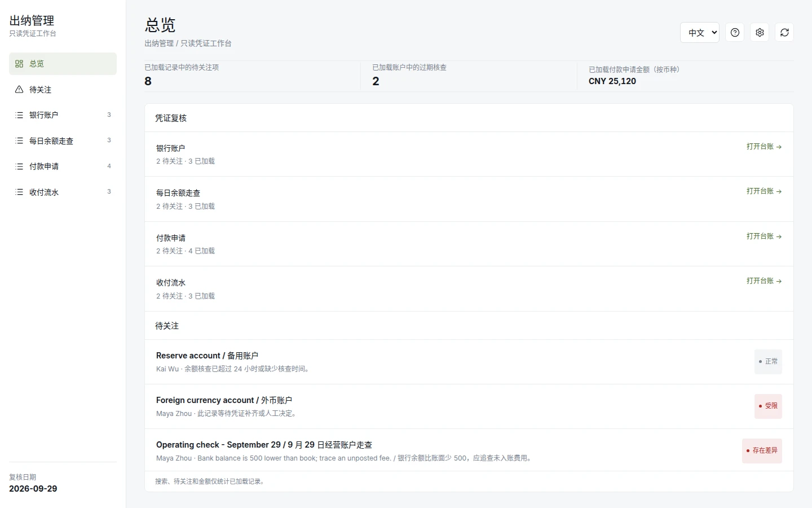812x508 pixels.
Task: Open the 中文 language dropdown
Action: (700, 33)
